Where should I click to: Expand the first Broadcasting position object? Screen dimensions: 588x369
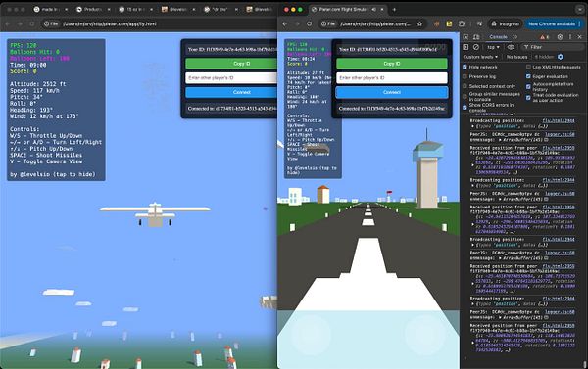(472, 126)
